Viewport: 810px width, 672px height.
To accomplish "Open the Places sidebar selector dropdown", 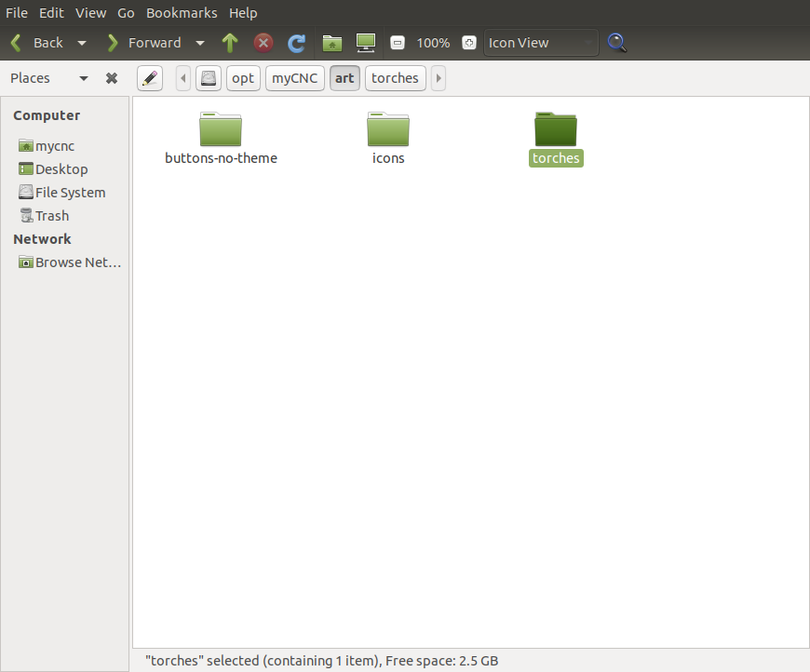I will (x=84, y=78).
